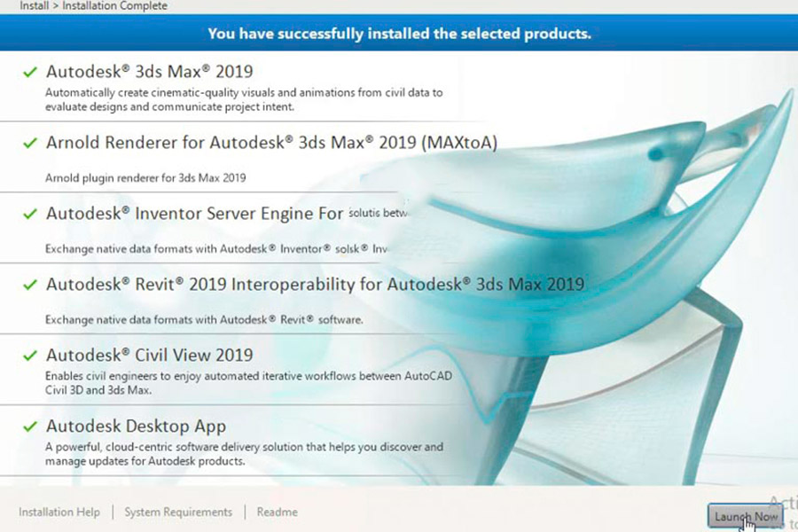The width and height of the screenshot is (798, 532).
Task: Open the Installation Help link
Action: coord(59,512)
